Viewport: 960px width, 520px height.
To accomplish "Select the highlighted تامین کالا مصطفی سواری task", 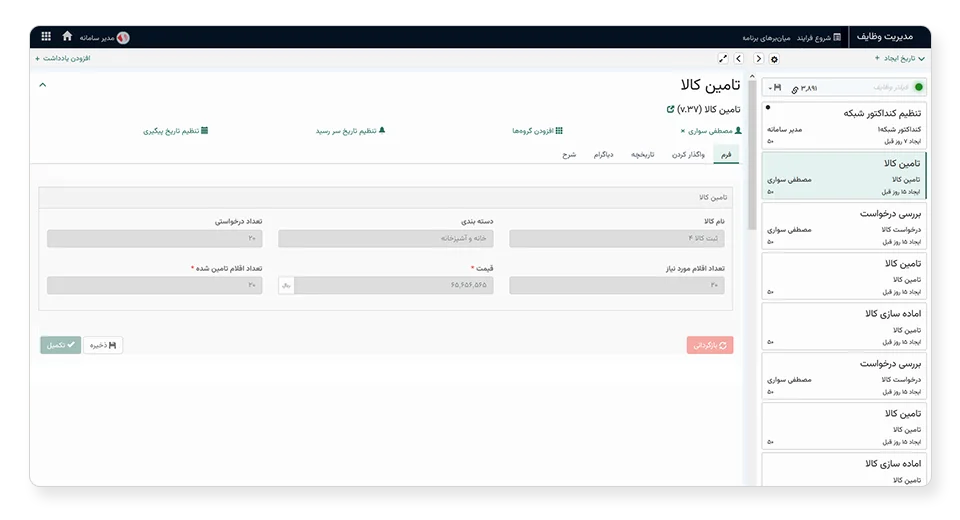I will (844, 176).
